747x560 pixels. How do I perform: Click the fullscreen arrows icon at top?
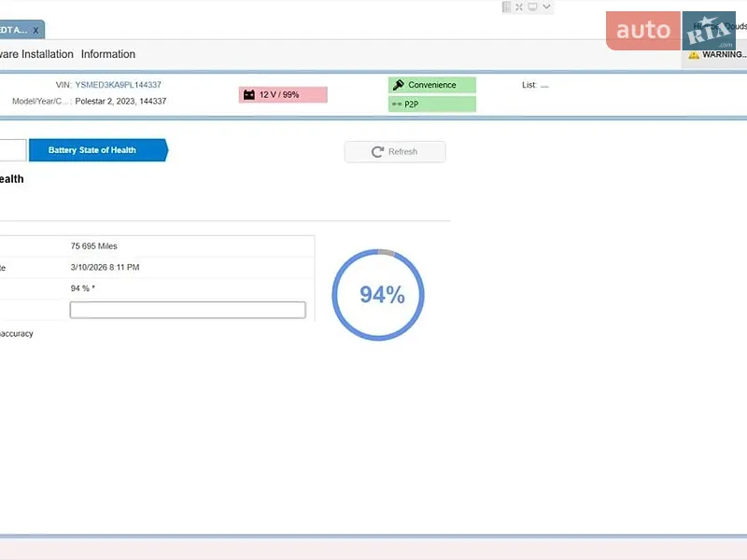[519, 7]
